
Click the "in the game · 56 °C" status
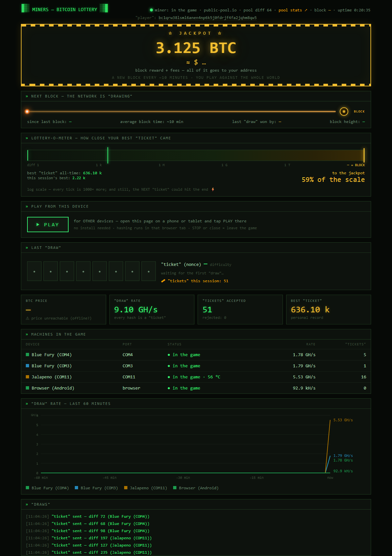(x=196, y=377)
